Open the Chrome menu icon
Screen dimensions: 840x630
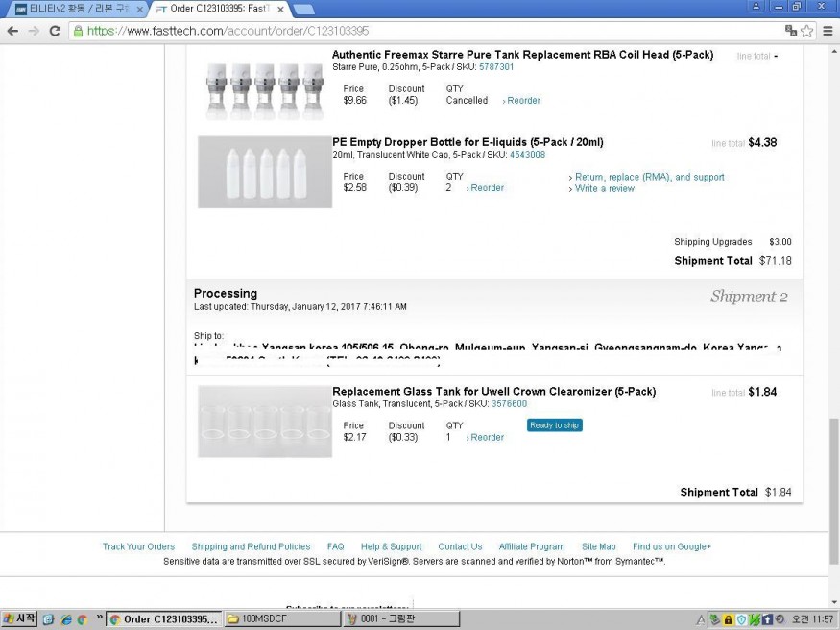[828, 31]
